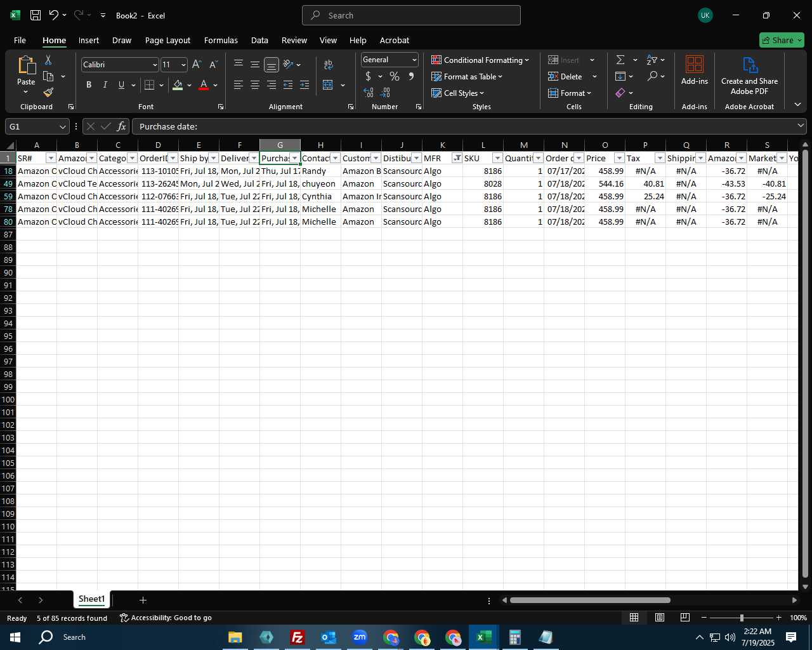812x650 pixels.
Task: Click Format as Table button
Action: (467, 76)
